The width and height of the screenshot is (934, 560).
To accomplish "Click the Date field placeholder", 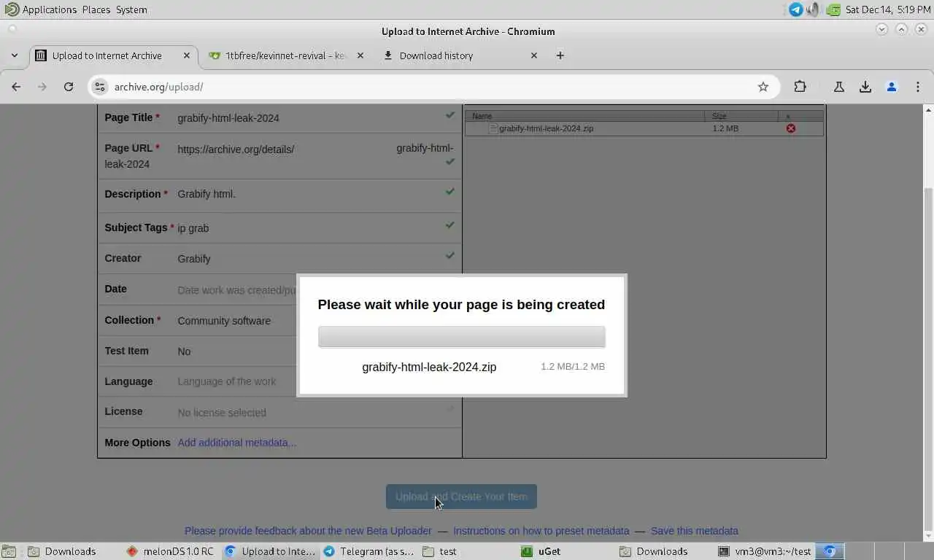I will (x=237, y=290).
